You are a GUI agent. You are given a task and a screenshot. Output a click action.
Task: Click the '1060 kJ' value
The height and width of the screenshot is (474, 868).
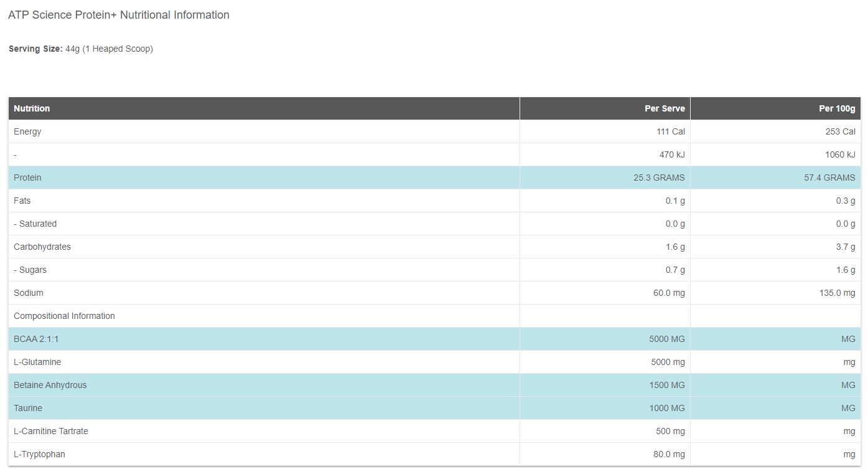click(x=840, y=154)
